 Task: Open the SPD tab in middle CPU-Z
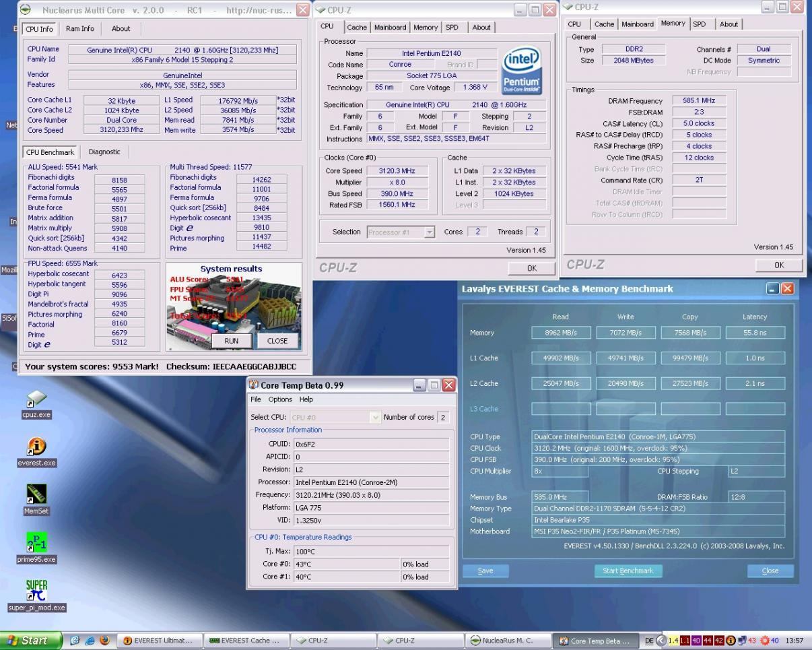(x=452, y=28)
